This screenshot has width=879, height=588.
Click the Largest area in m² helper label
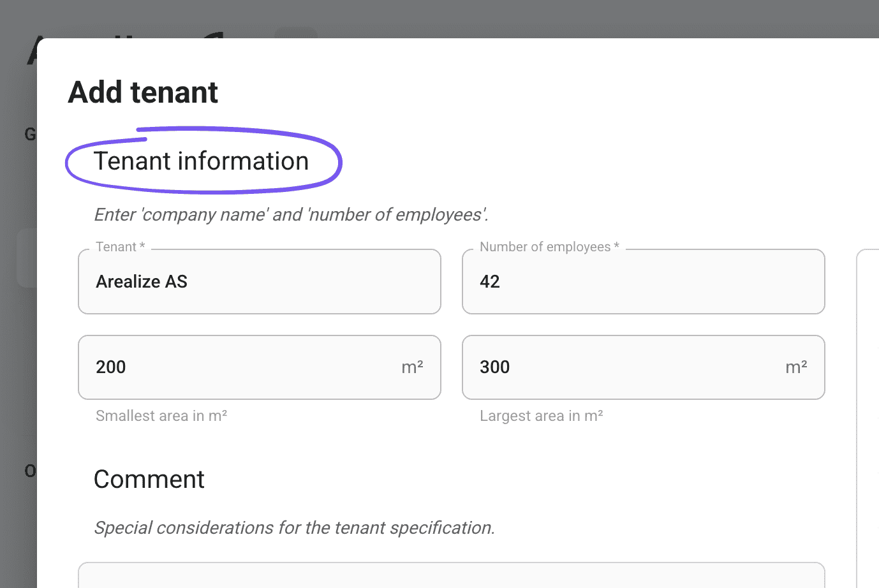(542, 416)
